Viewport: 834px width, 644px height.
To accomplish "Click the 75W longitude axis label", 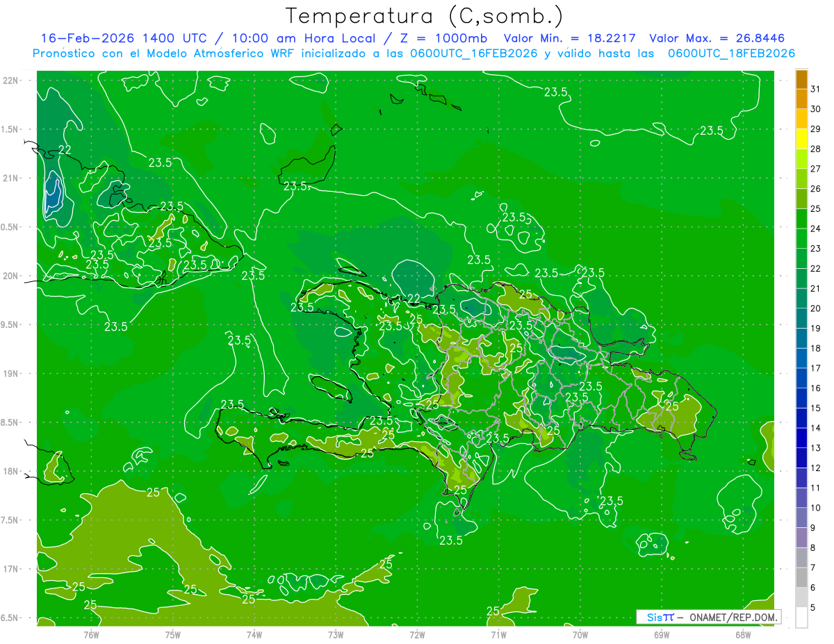I will 173,634.
